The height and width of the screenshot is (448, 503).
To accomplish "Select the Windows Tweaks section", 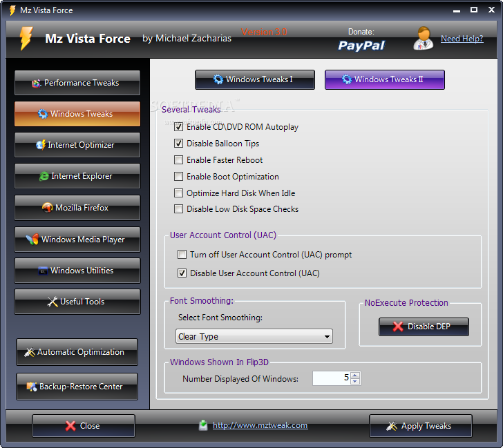I will coord(77,114).
